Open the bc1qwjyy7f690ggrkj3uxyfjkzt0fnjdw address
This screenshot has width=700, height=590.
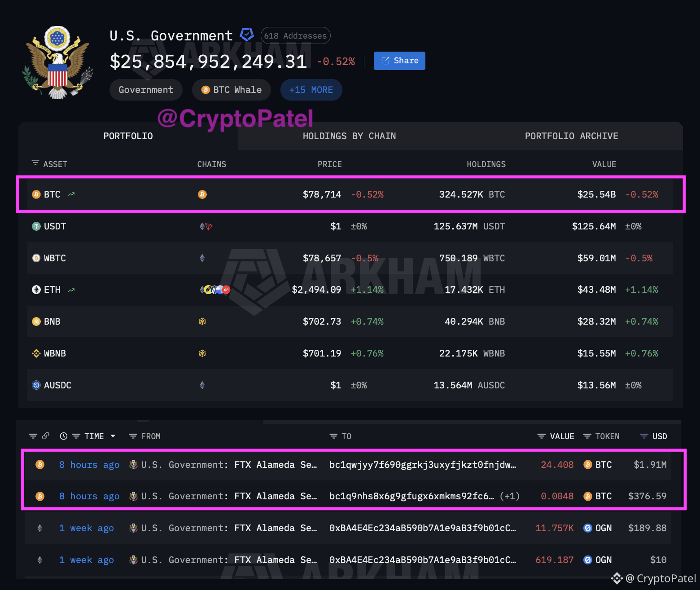click(x=423, y=465)
